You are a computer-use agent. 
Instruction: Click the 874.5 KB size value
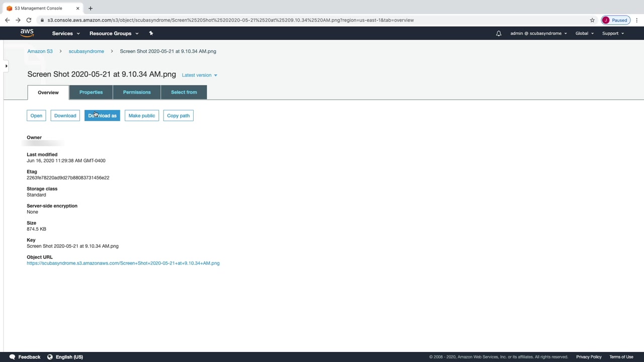[x=36, y=229]
